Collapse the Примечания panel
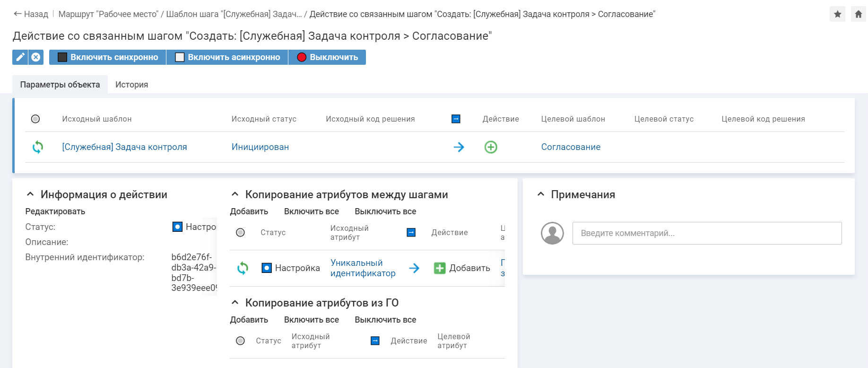The width and height of the screenshot is (868, 368). pos(541,194)
